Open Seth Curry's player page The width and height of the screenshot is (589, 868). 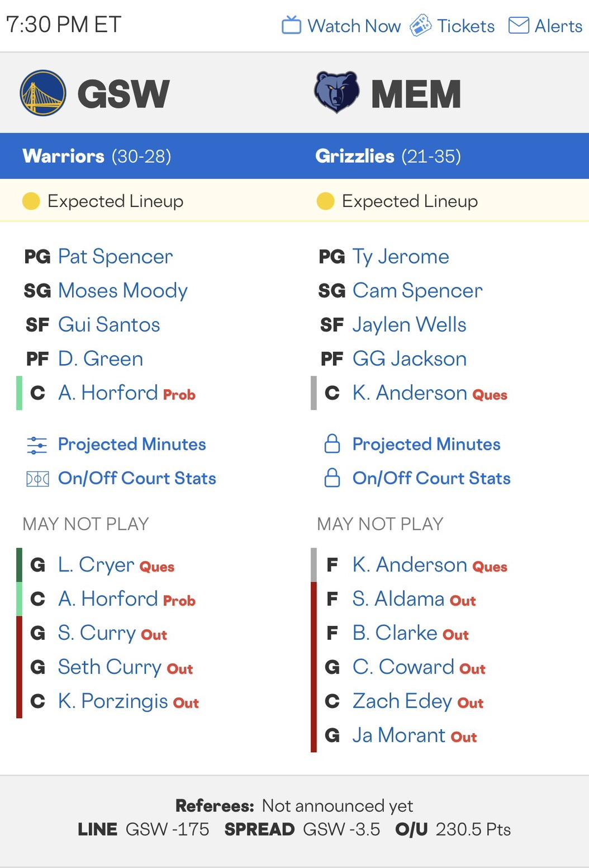tap(110, 667)
